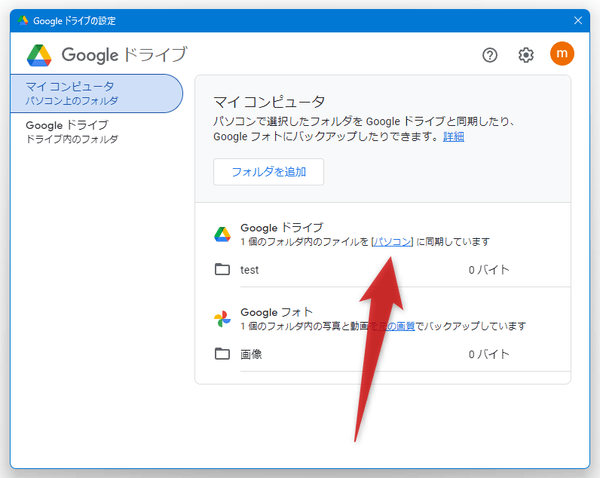Click the フォルダを追加 button

click(x=268, y=172)
